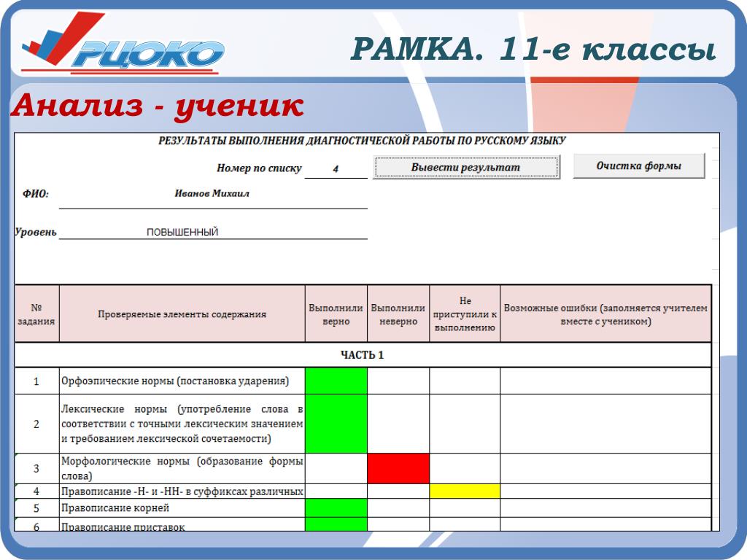The height and width of the screenshot is (560, 747).
Task: Click the title 'РЕЗУЛЬТАТЫ ВЫПОЛНЕНИЯ ДИАГНОСТИЧЕСКОЙ РАБОТЫ'
Action: pyautogui.click(x=362, y=141)
